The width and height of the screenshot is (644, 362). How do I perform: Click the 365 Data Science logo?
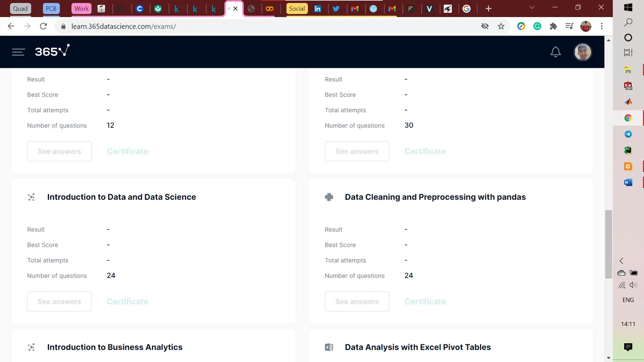[x=52, y=51]
